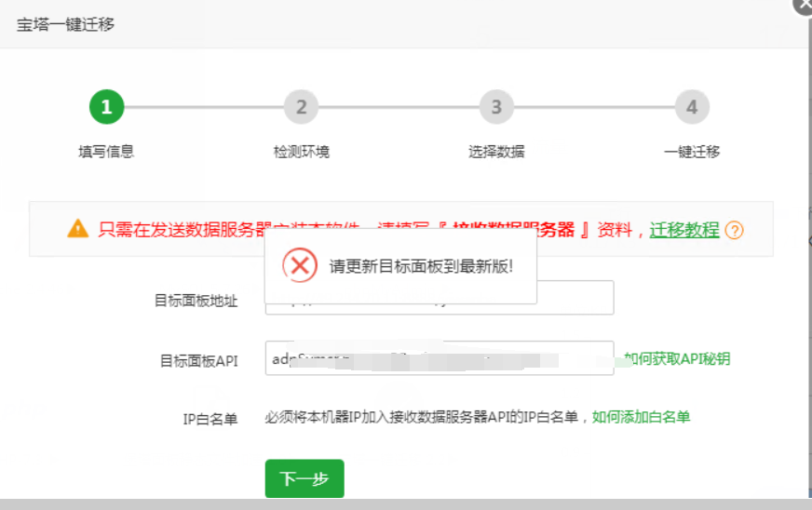Click the 目标面板地址 field label
The height and width of the screenshot is (510, 812).
coord(196,301)
